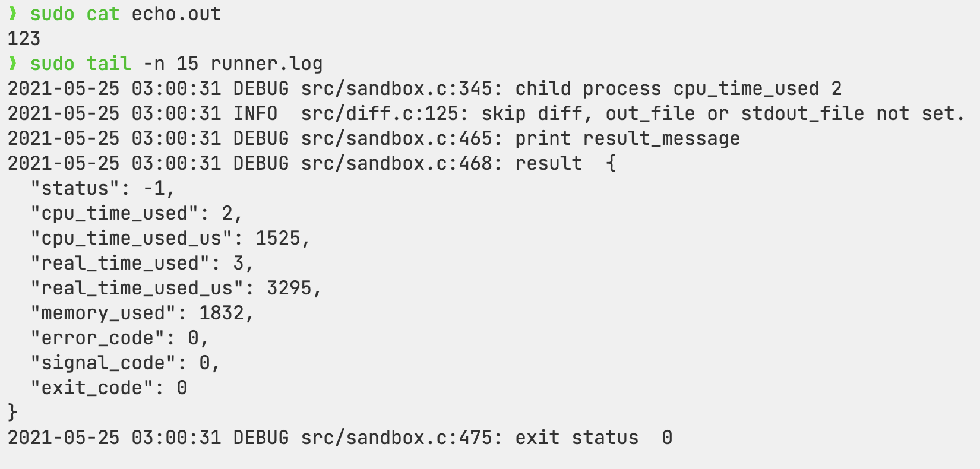Click the 'INFO' log level label
The width and height of the screenshot is (980, 469).
[255, 113]
